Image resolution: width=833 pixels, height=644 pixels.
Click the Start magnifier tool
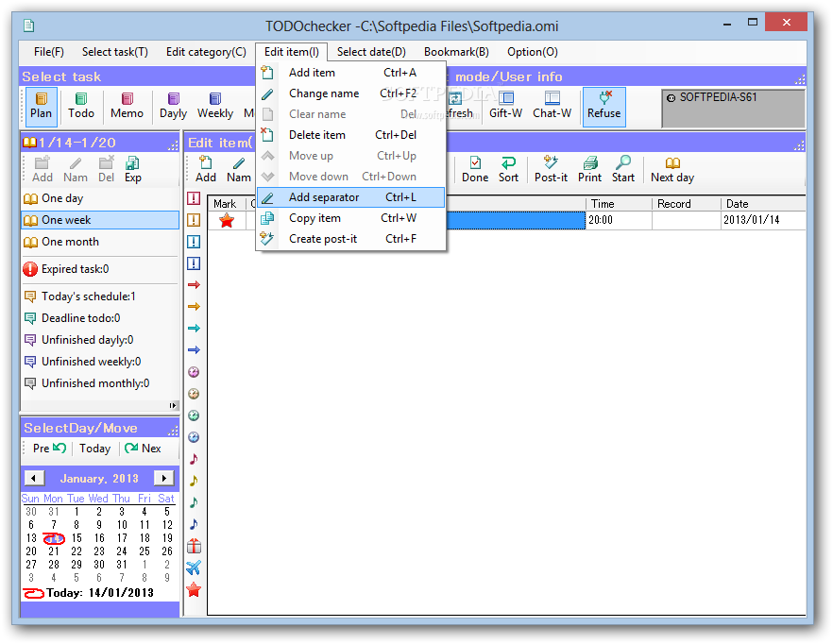[623, 170]
